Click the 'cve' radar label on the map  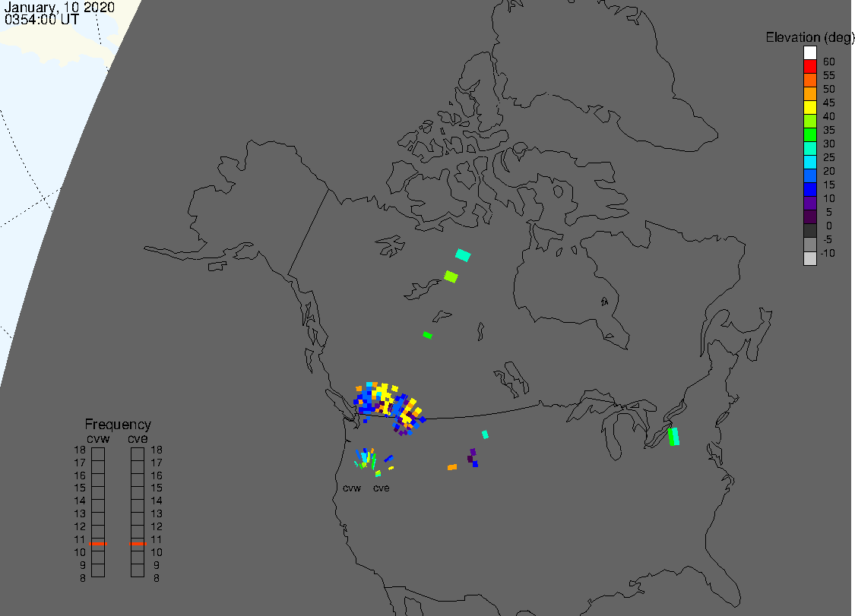coord(382,488)
